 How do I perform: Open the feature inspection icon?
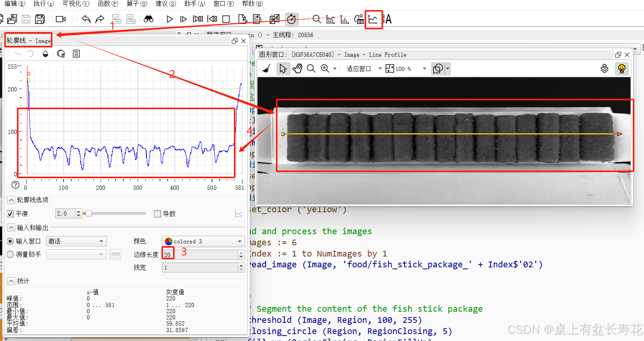[359, 19]
